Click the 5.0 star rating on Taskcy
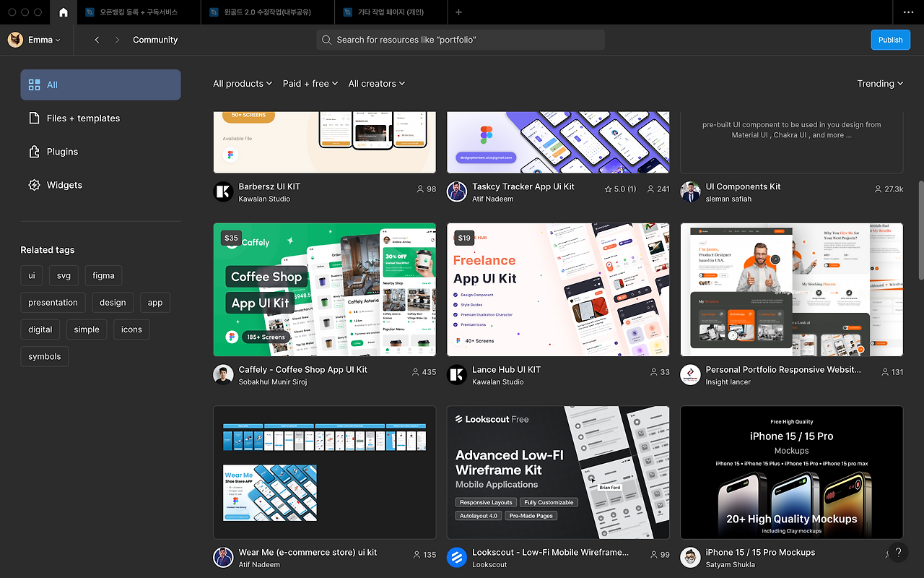Image resolution: width=924 pixels, height=578 pixels. click(620, 189)
